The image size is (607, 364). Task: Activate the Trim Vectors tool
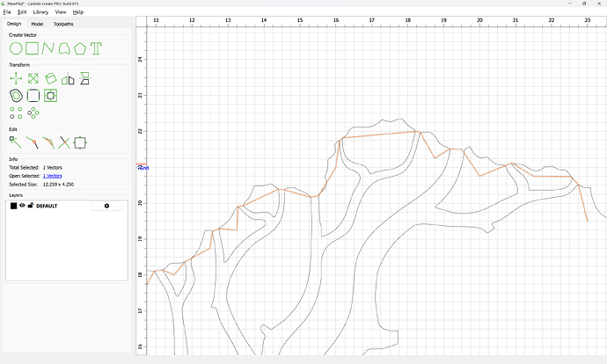64,142
